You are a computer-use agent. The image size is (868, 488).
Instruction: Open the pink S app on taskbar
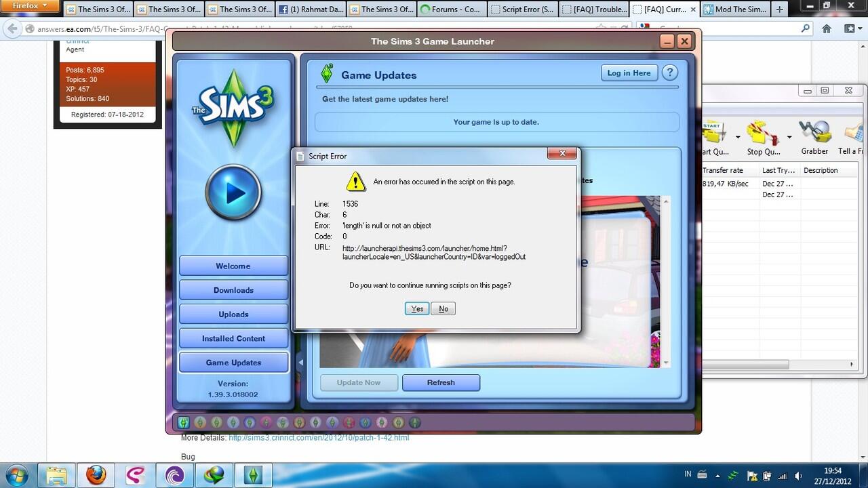tap(135, 475)
